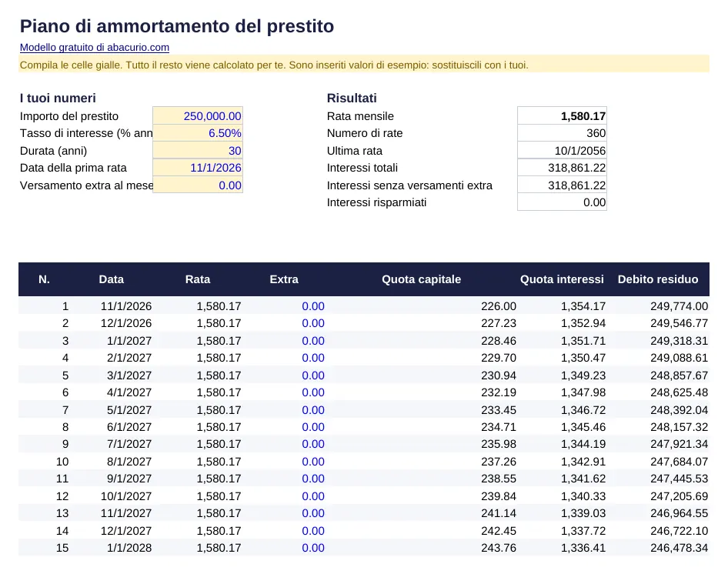Select the 'Debito residuo' column header
Screen dimensions: 728x574
coord(658,279)
